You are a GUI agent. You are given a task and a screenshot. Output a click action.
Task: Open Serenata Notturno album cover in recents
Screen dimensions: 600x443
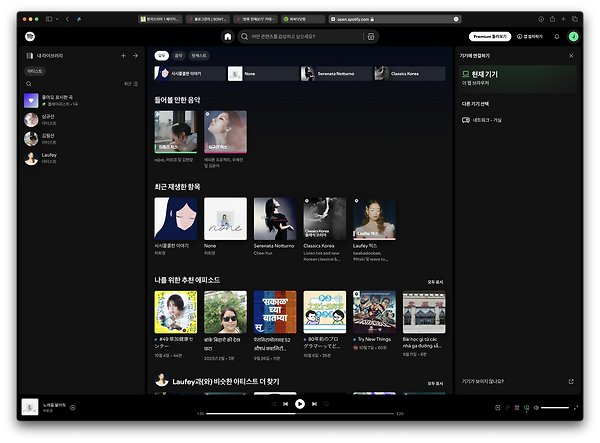(x=275, y=219)
